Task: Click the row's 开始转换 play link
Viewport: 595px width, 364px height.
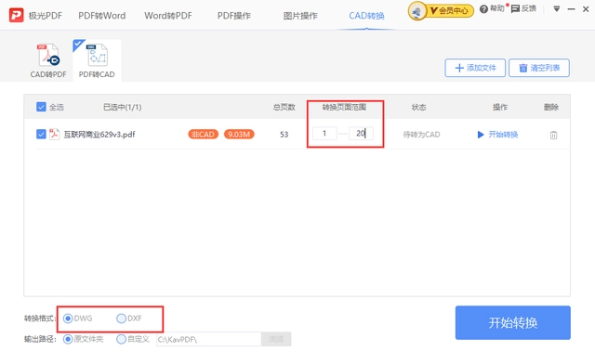Action: click(x=498, y=135)
